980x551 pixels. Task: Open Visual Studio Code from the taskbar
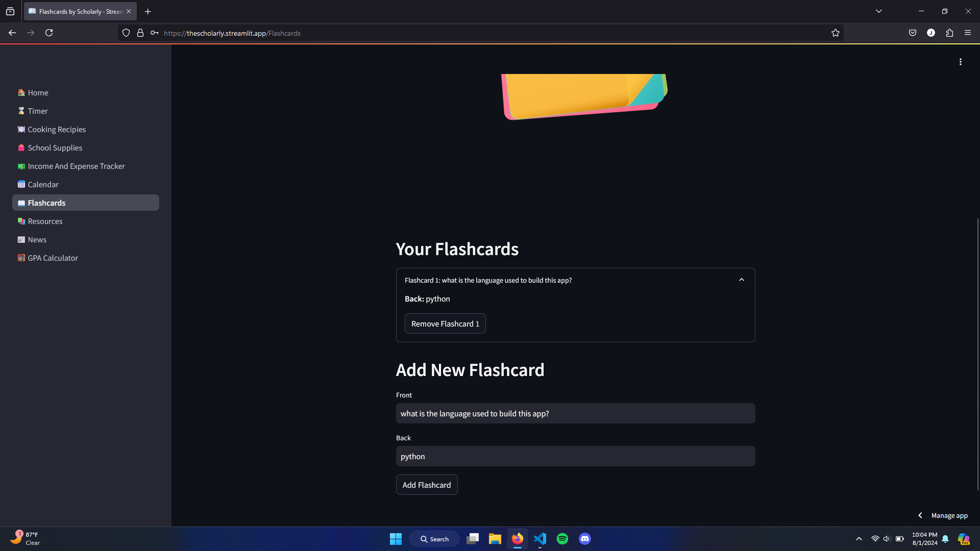(x=540, y=539)
